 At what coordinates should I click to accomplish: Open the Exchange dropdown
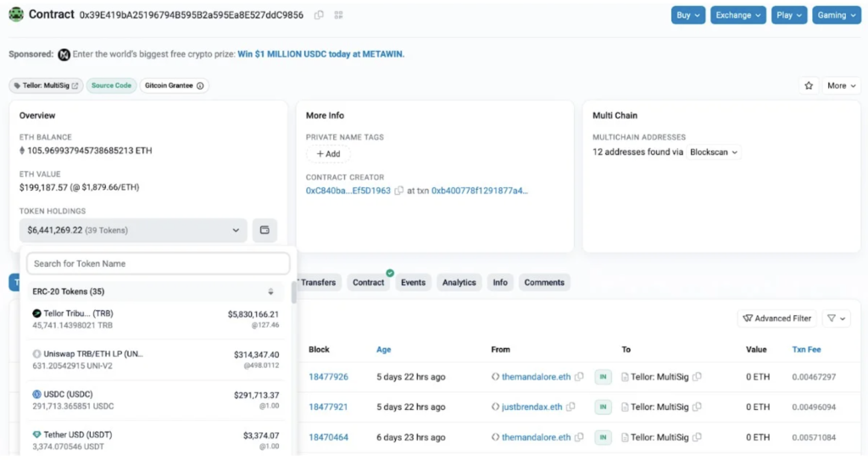click(x=738, y=15)
